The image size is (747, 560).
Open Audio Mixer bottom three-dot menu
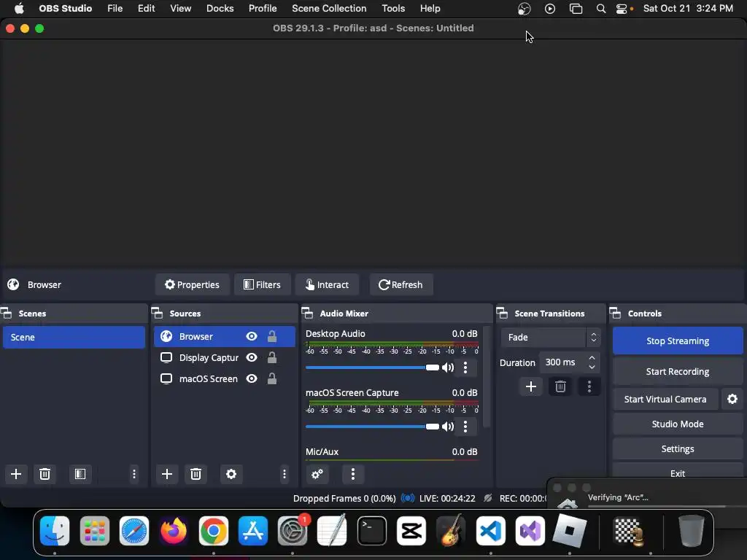click(x=353, y=474)
